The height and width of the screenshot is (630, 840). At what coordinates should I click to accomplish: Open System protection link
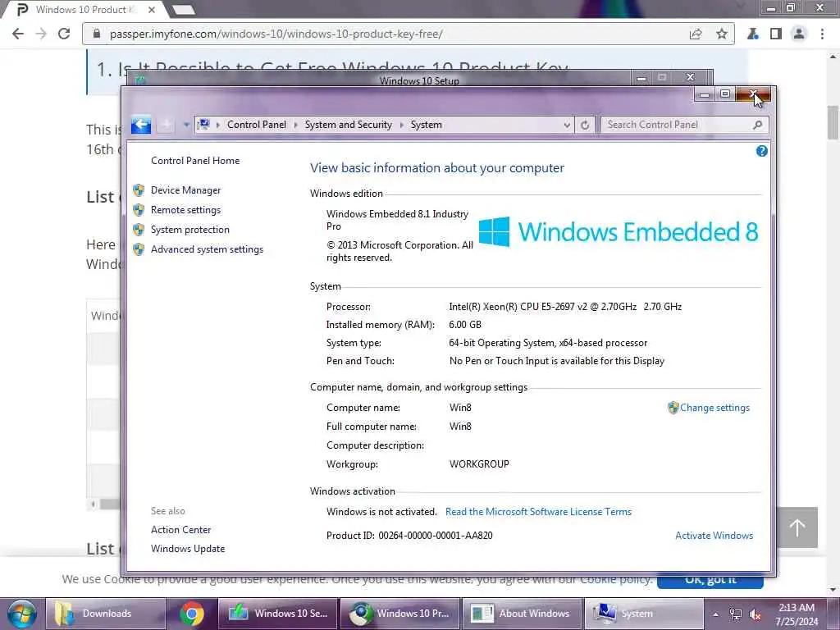tap(190, 230)
